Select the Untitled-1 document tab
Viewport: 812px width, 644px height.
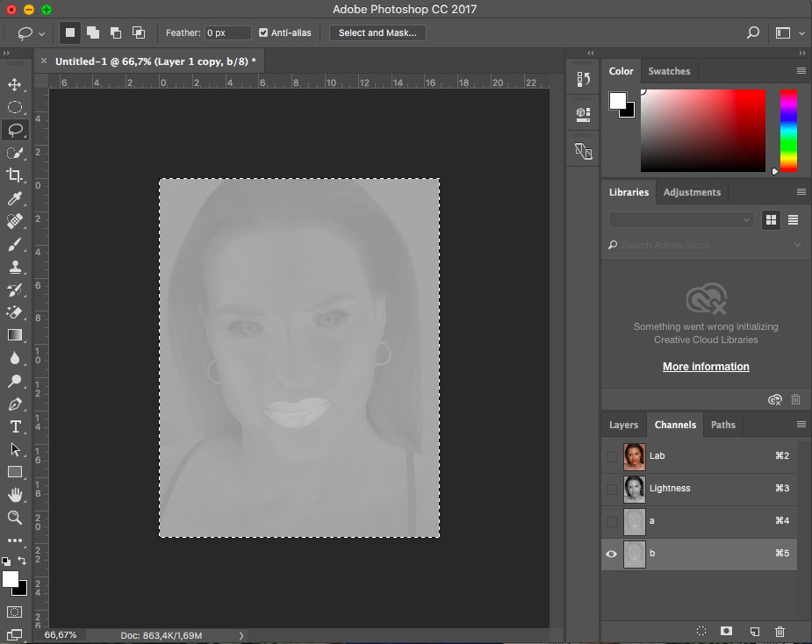click(155, 61)
